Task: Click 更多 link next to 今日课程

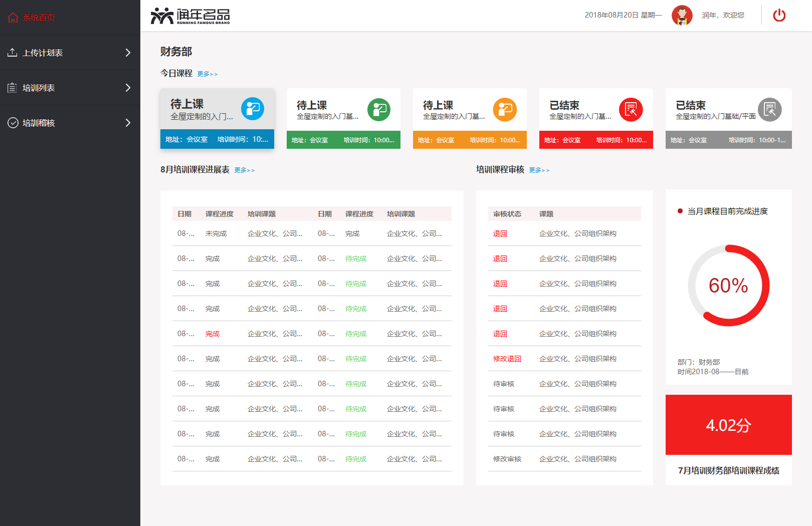Action: (x=207, y=74)
